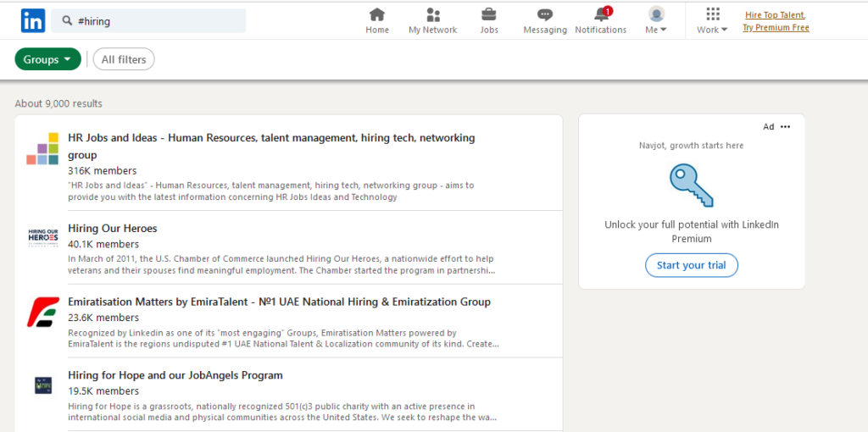Open the Home feed icon
Screen dimensions: 868x432
377,14
